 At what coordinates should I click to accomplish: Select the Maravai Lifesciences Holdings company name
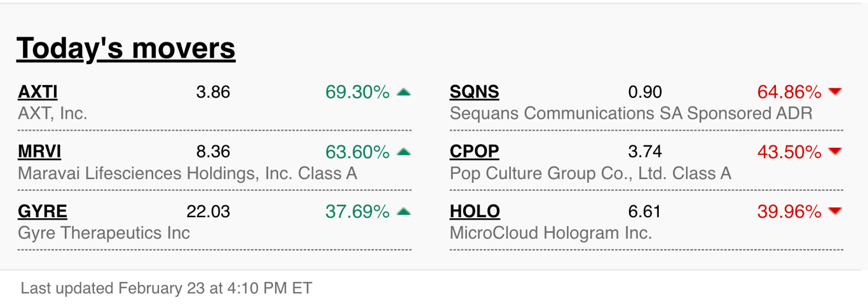187,173
